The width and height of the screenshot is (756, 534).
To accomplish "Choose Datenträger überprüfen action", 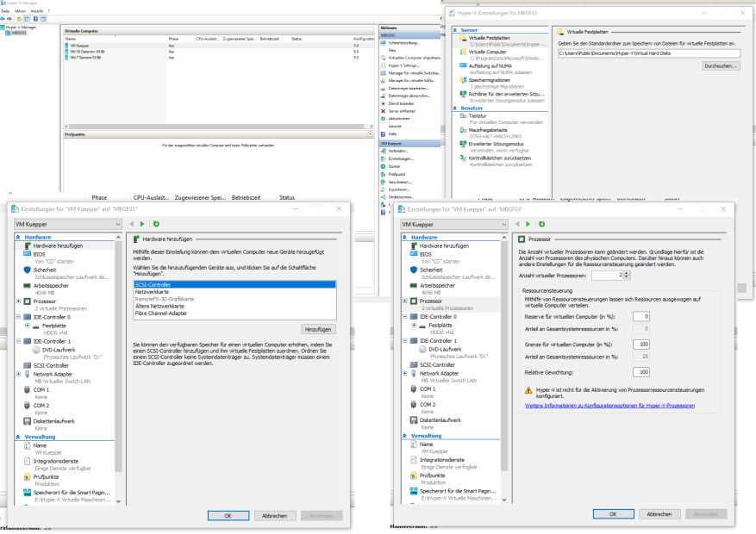I will click(409, 96).
